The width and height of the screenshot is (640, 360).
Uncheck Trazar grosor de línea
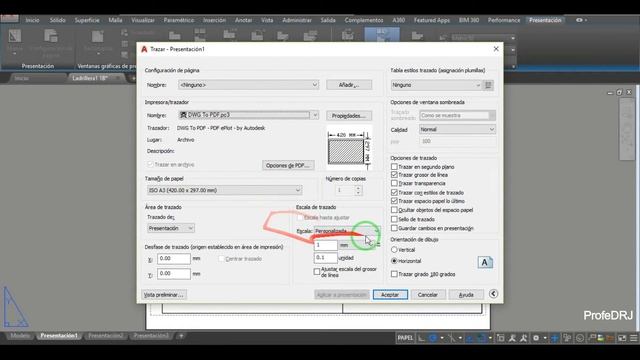pyautogui.click(x=394, y=175)
